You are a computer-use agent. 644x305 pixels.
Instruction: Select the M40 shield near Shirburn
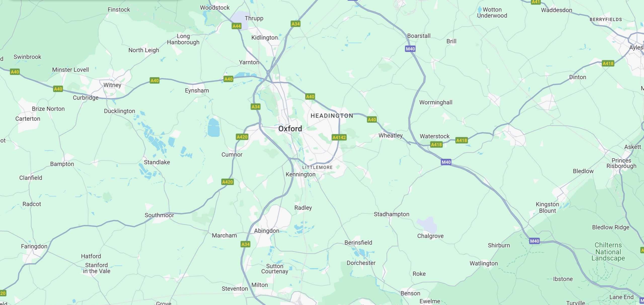pyautogui.click(x=534, y=241)
